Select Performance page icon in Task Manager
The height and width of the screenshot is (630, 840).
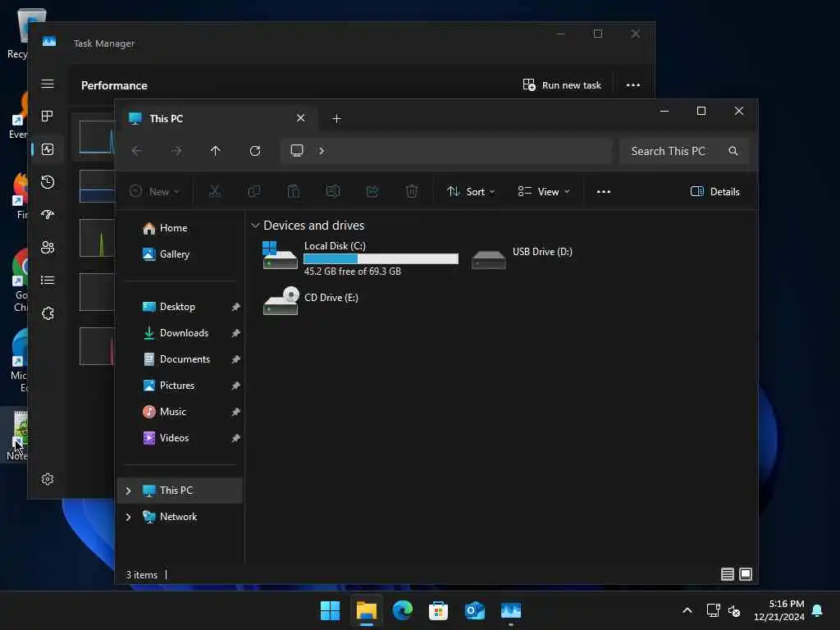pyautogui.click(x=47, y=149)
